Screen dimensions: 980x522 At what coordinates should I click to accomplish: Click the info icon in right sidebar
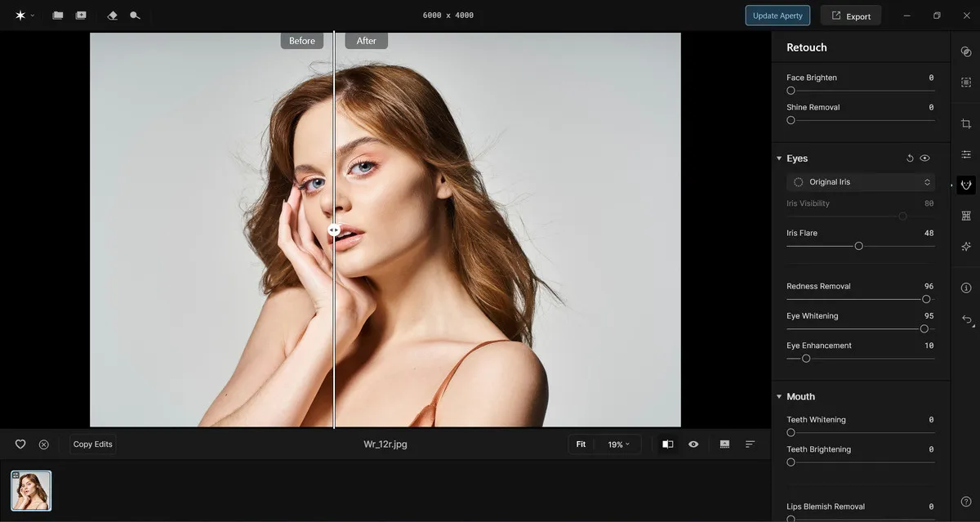click(966, 288)
